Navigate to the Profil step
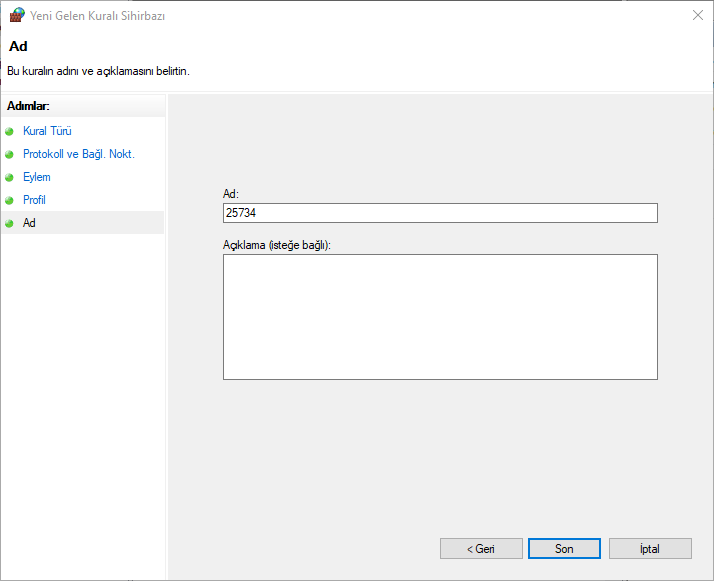This screenshot has width=714, height=581. point(34,200)
